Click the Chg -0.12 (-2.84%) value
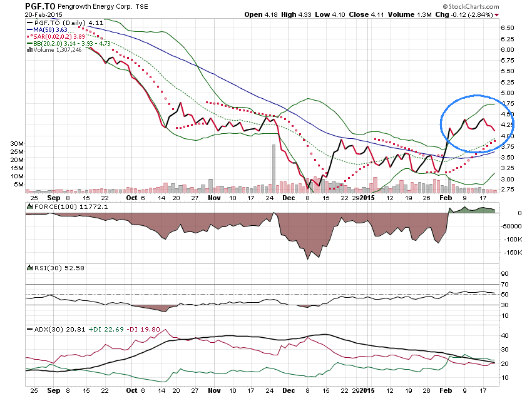The image size is (532, 396). point(464,14)
